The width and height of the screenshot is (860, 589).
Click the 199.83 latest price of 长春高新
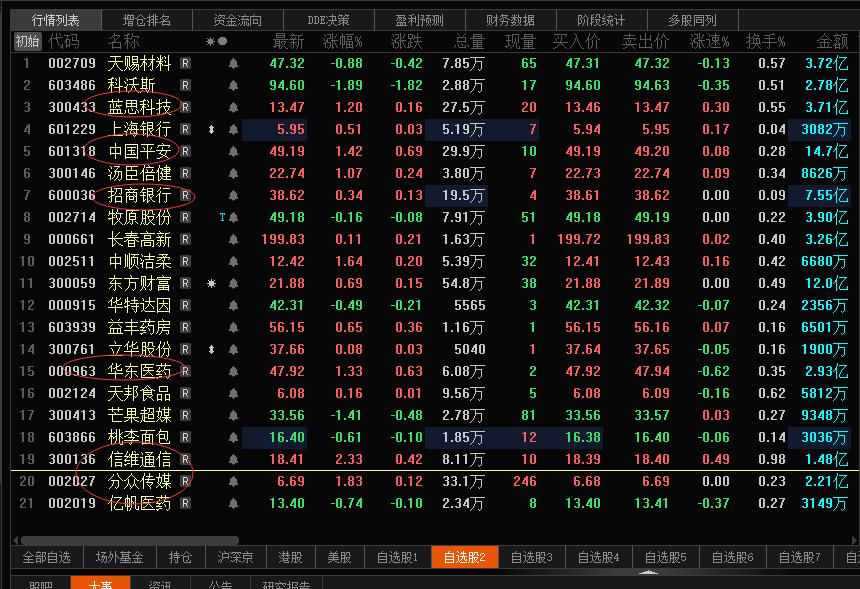click(283, 240)
